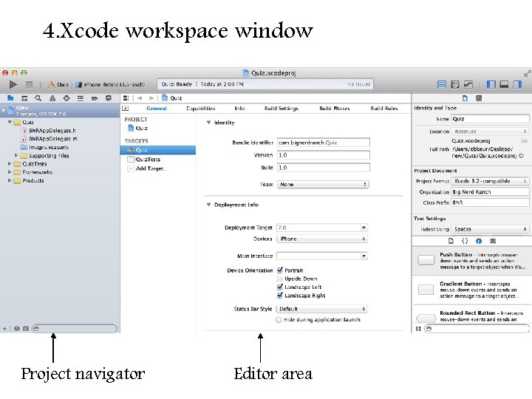
Task: Toggle library grid view icon
Action: click(x=418, y=328)
